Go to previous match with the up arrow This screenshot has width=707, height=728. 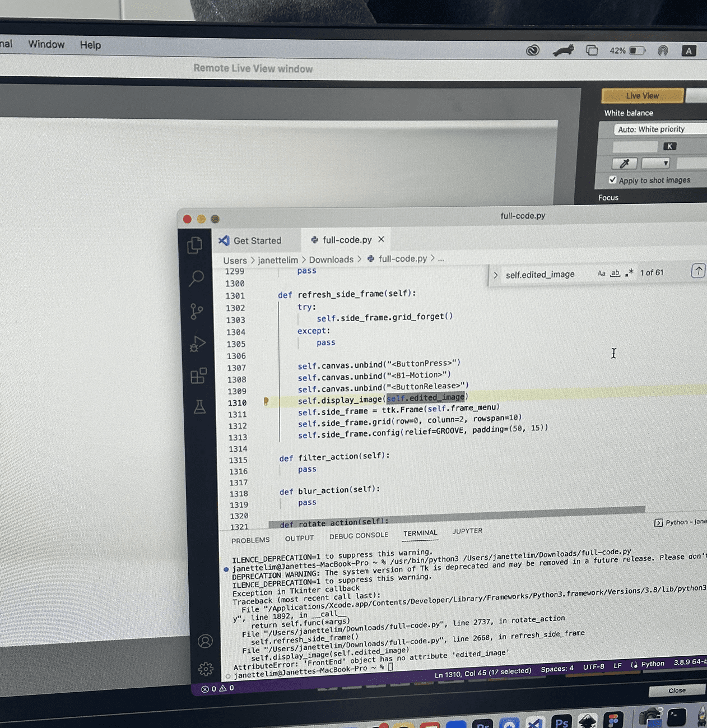point(699,271)
